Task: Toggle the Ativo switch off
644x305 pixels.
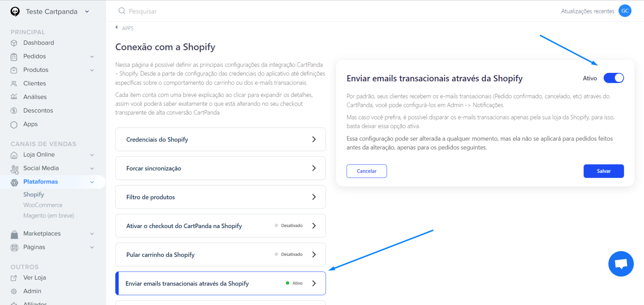Action: 613,78
